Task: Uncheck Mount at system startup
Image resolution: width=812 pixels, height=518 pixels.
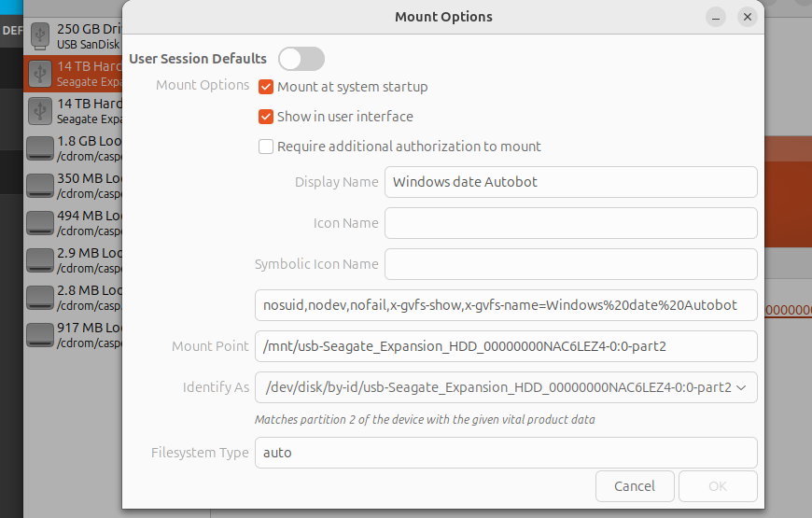Action: click(266, 87)
